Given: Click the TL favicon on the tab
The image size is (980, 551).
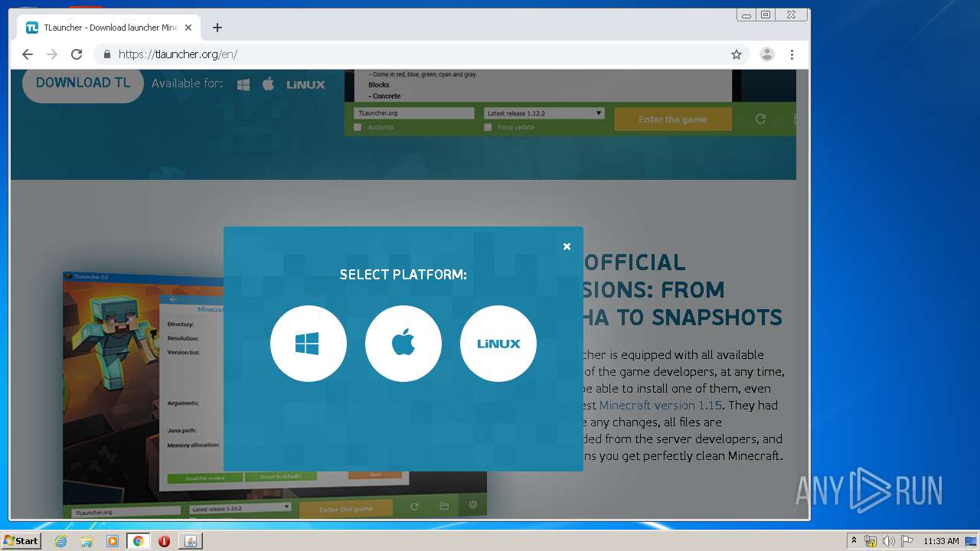Looking at the screenshot, I should [x=32, y=28].
